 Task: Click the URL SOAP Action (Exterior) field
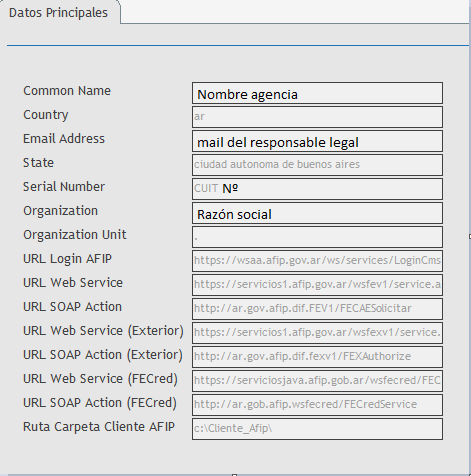click(317, 357)
